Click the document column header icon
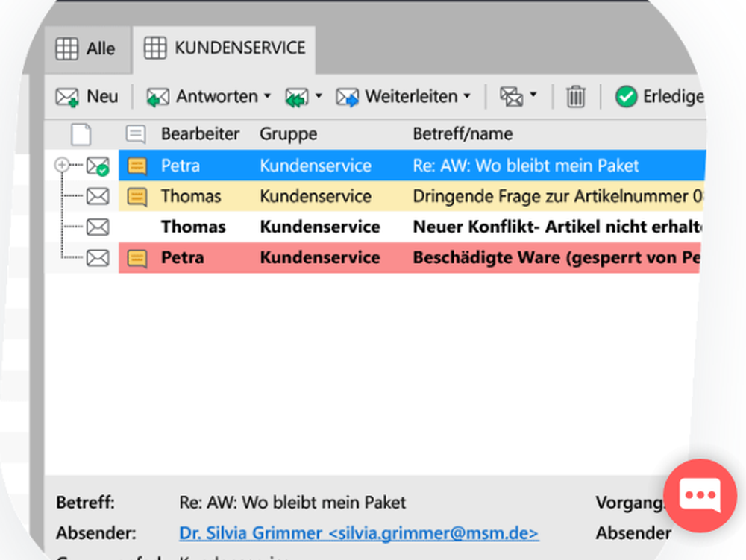Screen dimensions: 746x560 tap(81, 134)
